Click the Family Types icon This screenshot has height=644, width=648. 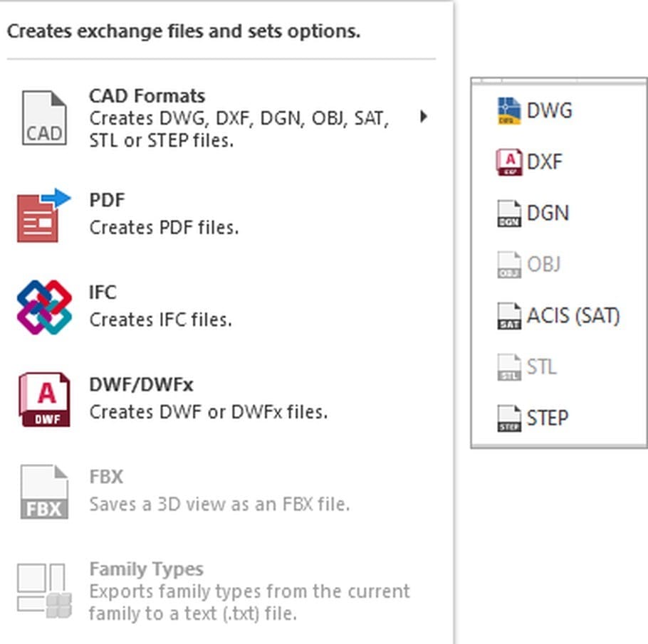[44, 591]
